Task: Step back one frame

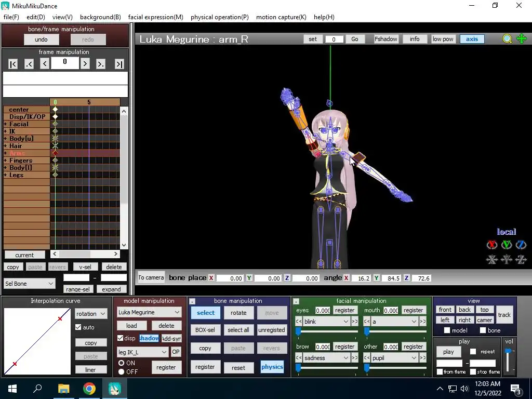Action: point(45,63)
